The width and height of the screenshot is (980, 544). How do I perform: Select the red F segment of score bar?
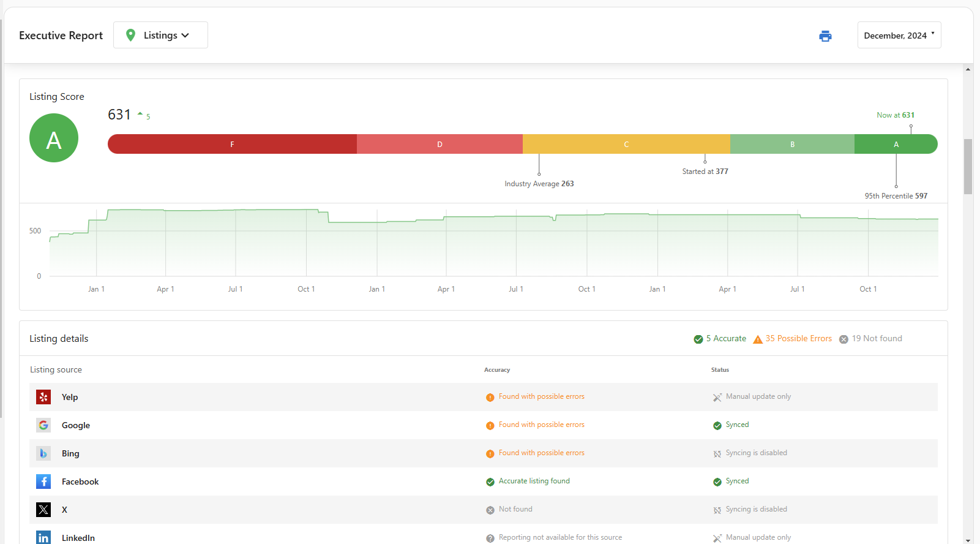pyautogui.click(x=232, y=144)
